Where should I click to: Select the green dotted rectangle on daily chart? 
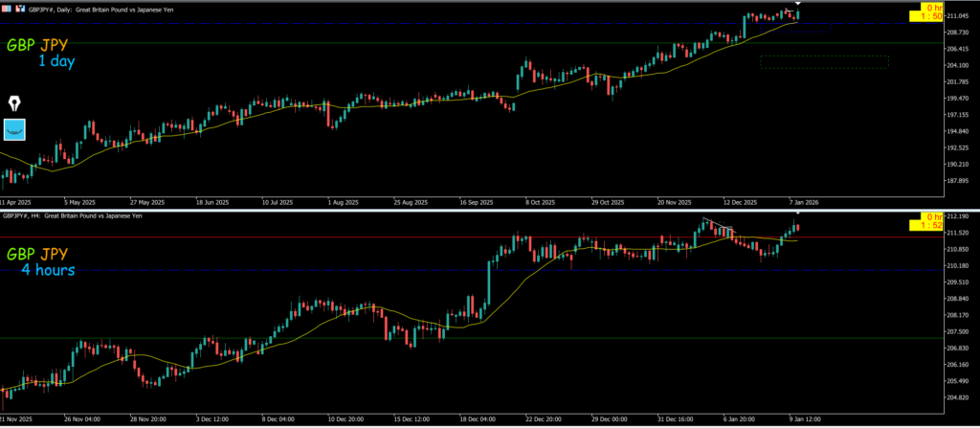pos(824,61)
